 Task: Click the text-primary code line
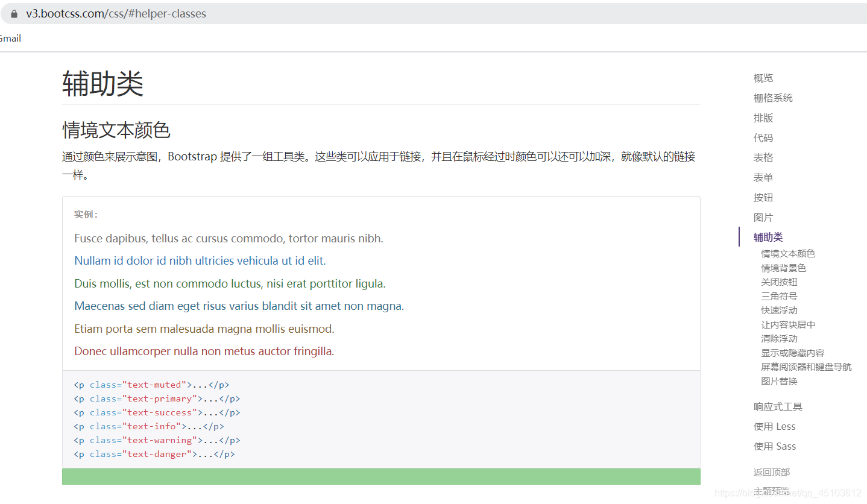coord(157,398)
